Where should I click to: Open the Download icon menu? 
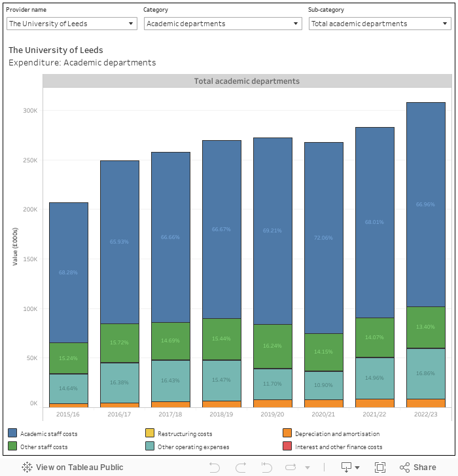tap(350, 467)
